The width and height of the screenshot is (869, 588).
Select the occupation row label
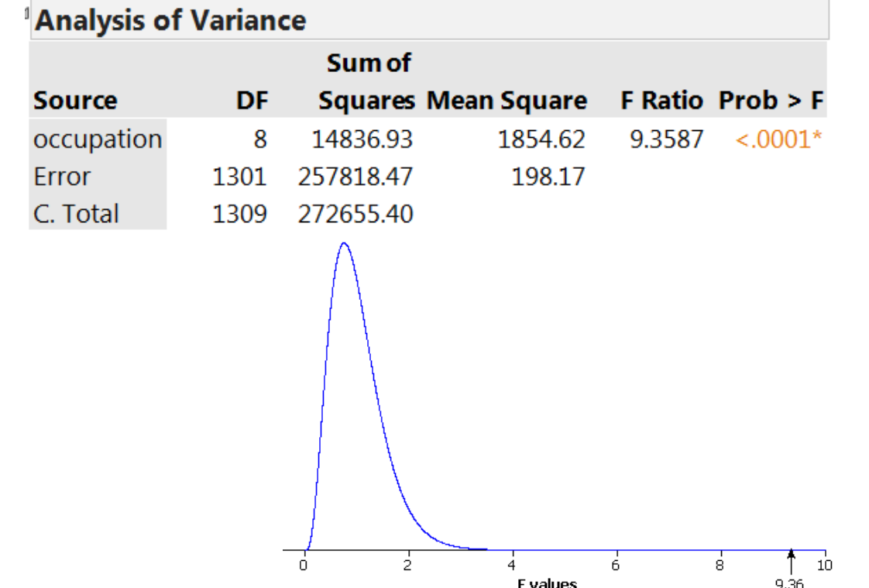98,139
